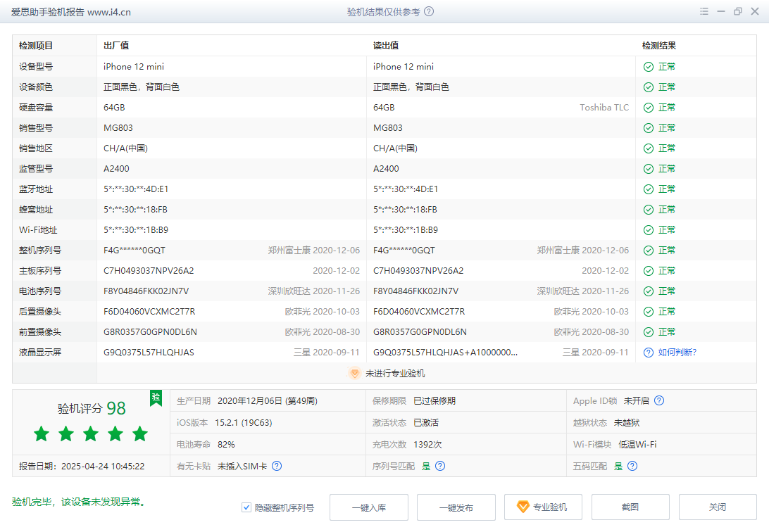The image size is (769, 532).
Task: Click the green check icon in 蜂窝地址 row
Action: [x=649, y=210]
